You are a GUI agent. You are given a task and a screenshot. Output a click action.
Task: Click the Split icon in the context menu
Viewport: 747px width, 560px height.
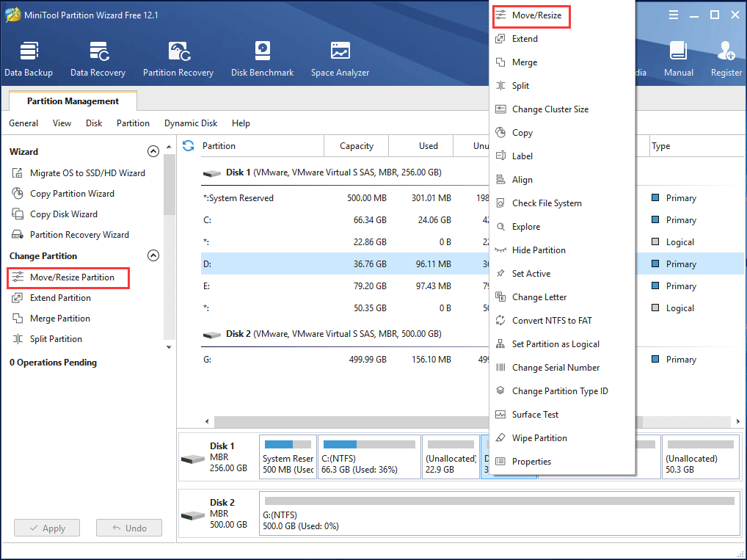click(x=500, y=86)
